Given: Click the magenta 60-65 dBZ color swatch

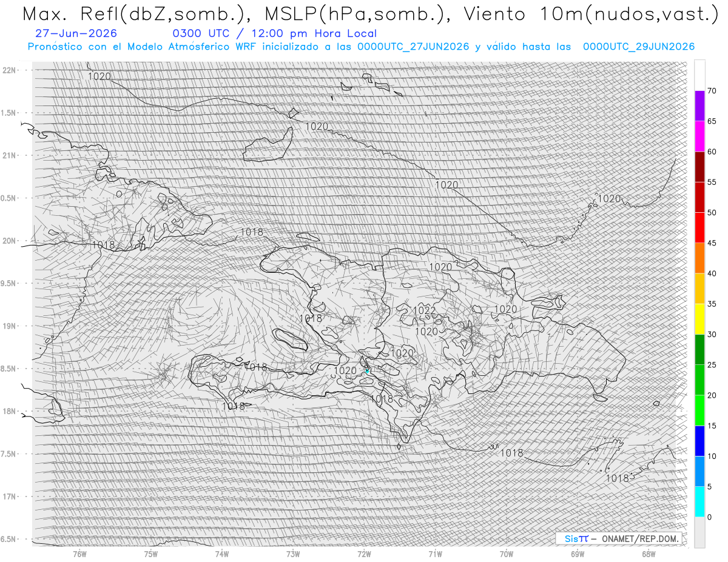Looking at the screenshot, I should pos(699,136).
